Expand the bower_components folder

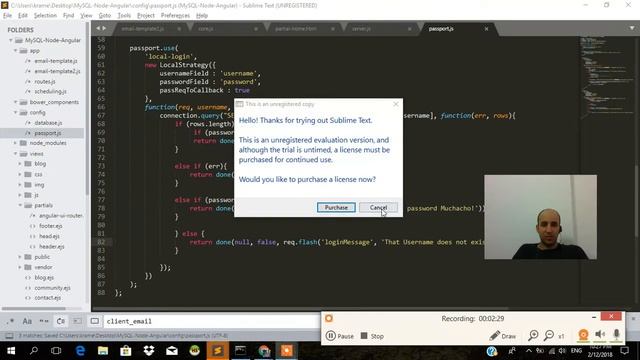click(16, 102)
